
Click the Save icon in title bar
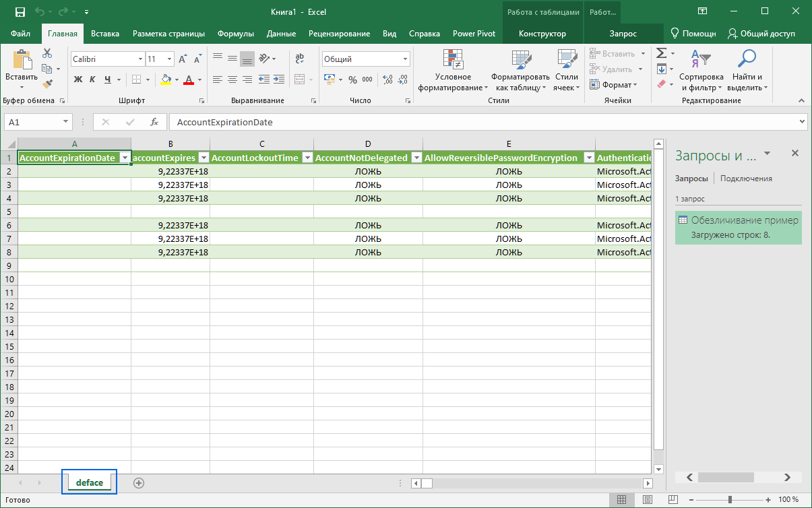pos(20,11)
